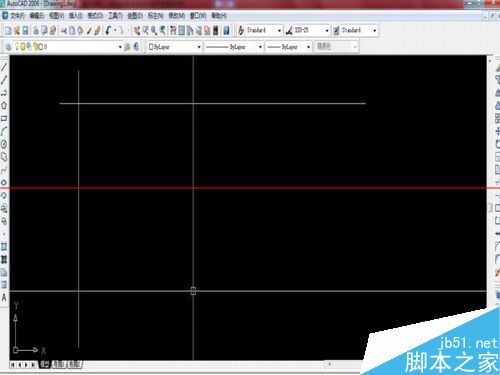Open the ISO-25 dimension style dropdown

(327, 30)
